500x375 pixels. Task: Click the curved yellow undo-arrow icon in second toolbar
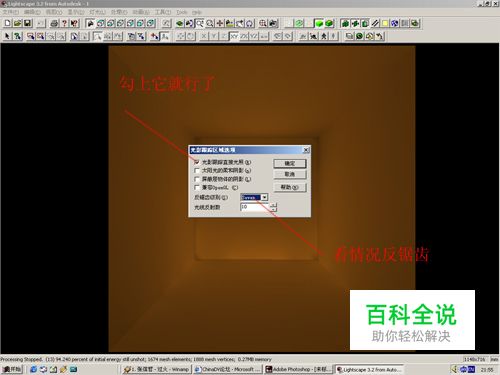380,36
